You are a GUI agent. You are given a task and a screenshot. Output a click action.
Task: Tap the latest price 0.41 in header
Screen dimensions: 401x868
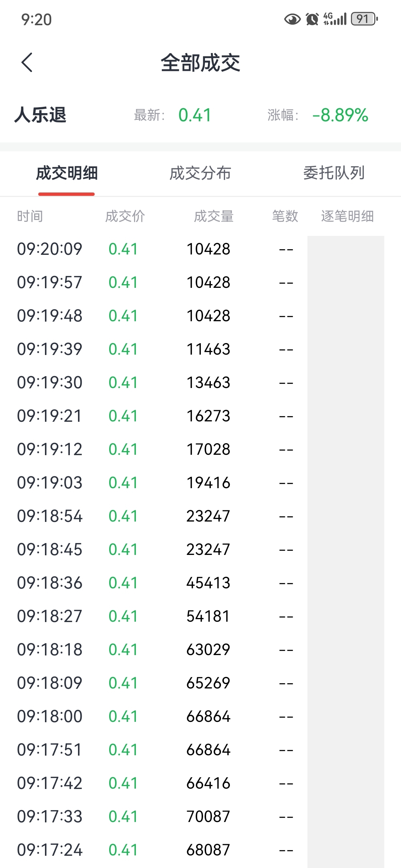[x=195, y=115]
